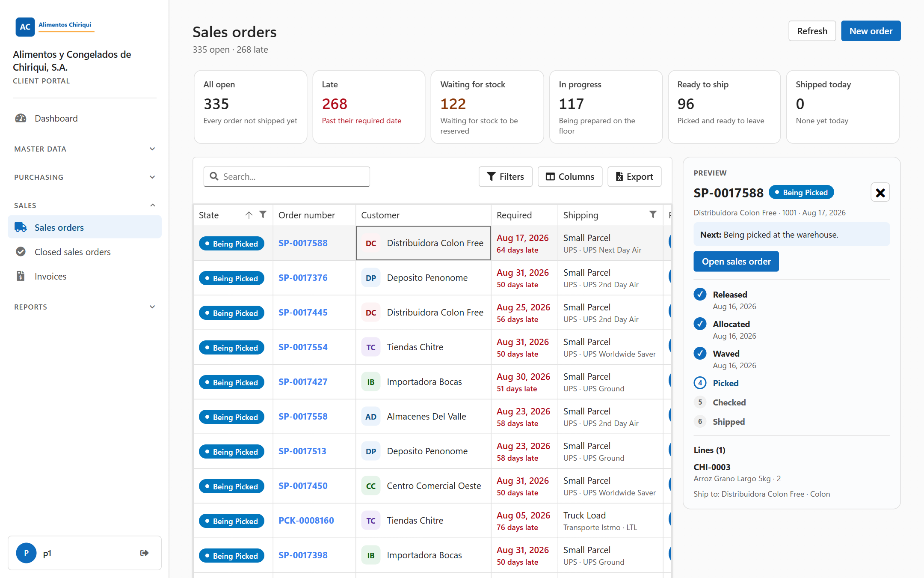Select the Late orders card

(x=369, y=107)
